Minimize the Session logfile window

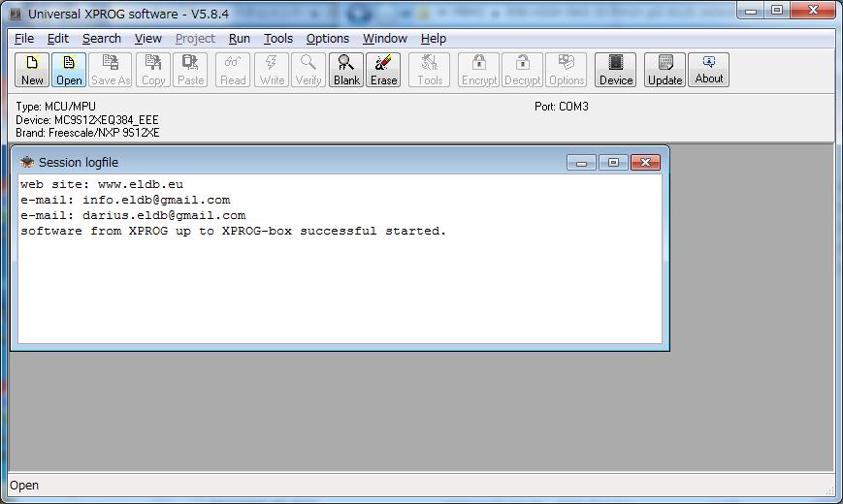click(x=581, y=162)
